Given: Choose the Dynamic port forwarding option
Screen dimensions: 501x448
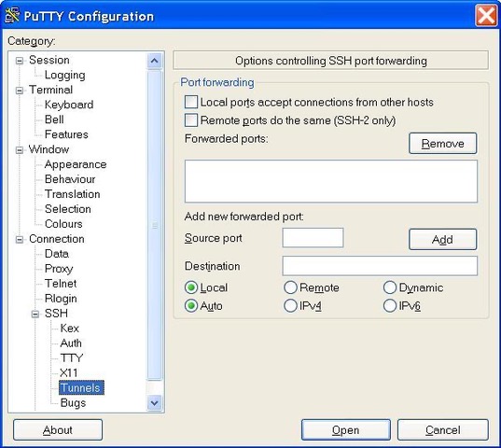Looking at the screenshot, I should tap(390, 287).
